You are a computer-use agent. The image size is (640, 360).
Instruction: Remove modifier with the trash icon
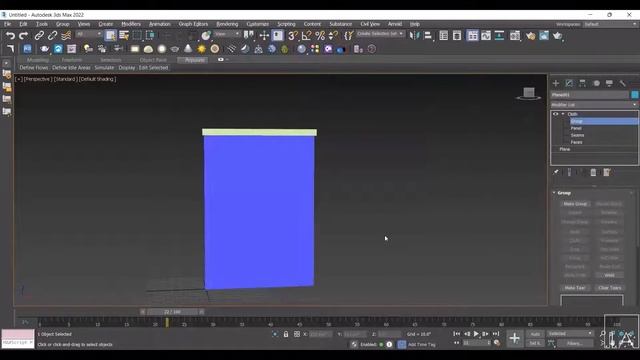pos(593,172)
